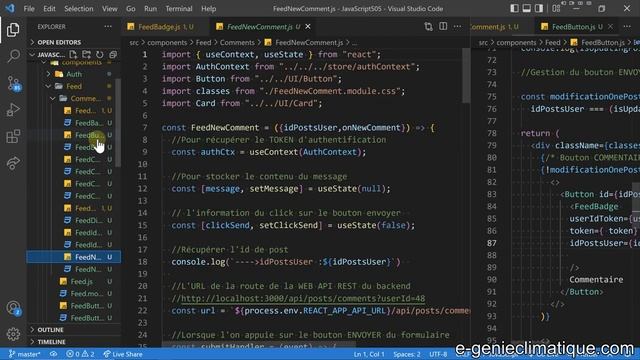The width and height of the screenshot is (640, 360).
Task: Open the Terminal menu
Action: (x=179, y=9)
